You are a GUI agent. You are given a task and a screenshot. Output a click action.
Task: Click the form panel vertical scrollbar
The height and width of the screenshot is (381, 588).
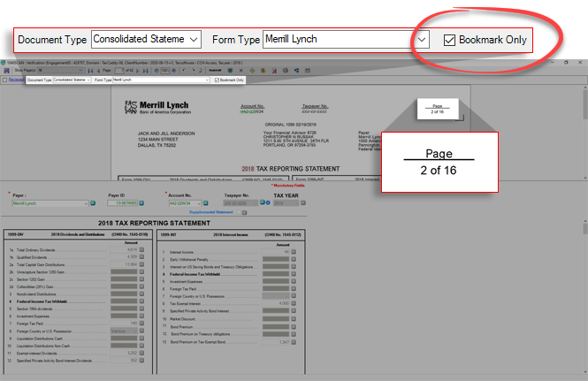point(585,296)
